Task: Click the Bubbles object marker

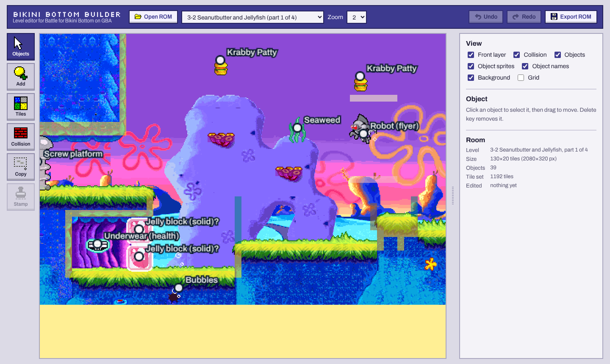Action: tap(178, 288)
